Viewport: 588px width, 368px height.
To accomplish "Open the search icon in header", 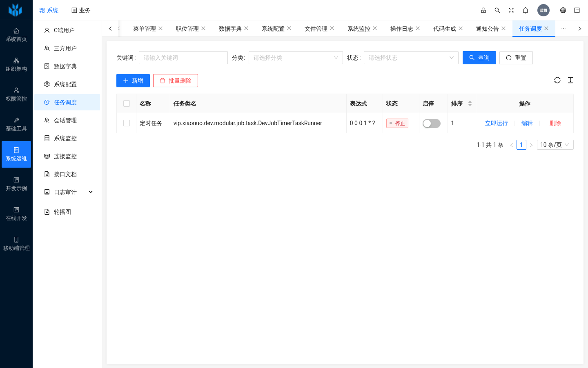I will point(497,10).
